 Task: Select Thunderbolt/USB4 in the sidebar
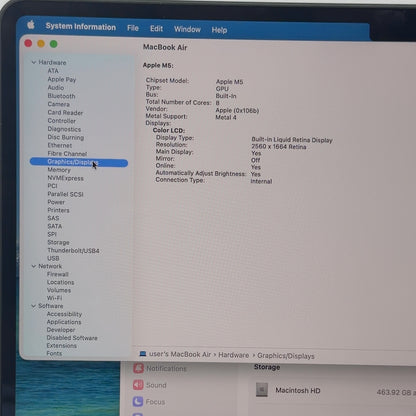(x=73, y=250)
